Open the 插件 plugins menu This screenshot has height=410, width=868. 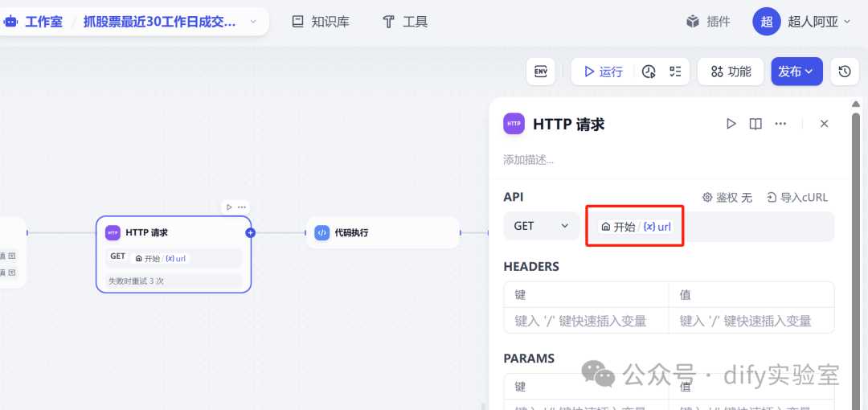[x=708, y=23]
